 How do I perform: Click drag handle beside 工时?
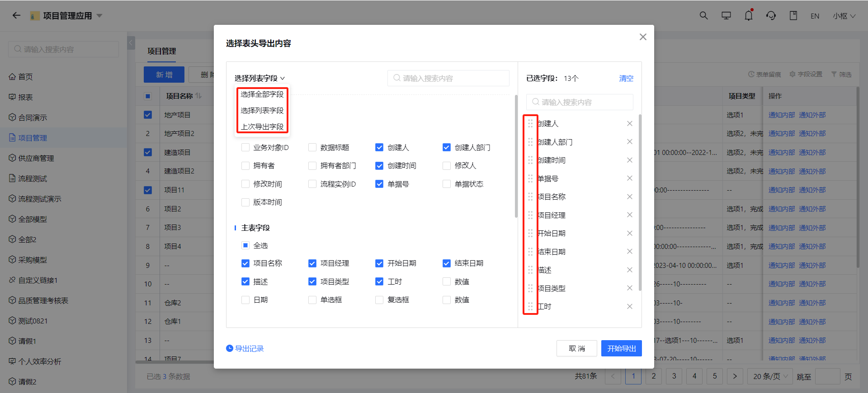coord(530,306)
